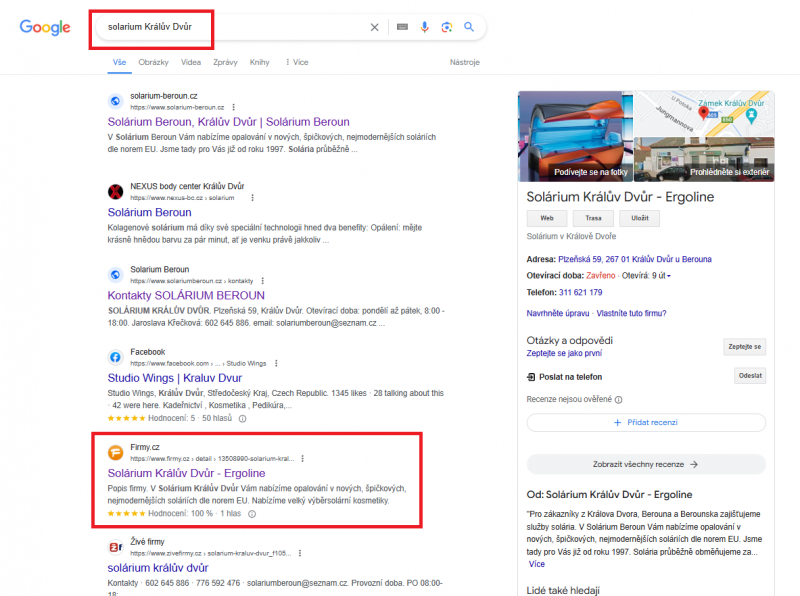Go to Google home via the logo

pyautogui.click(x=45, y=27)
